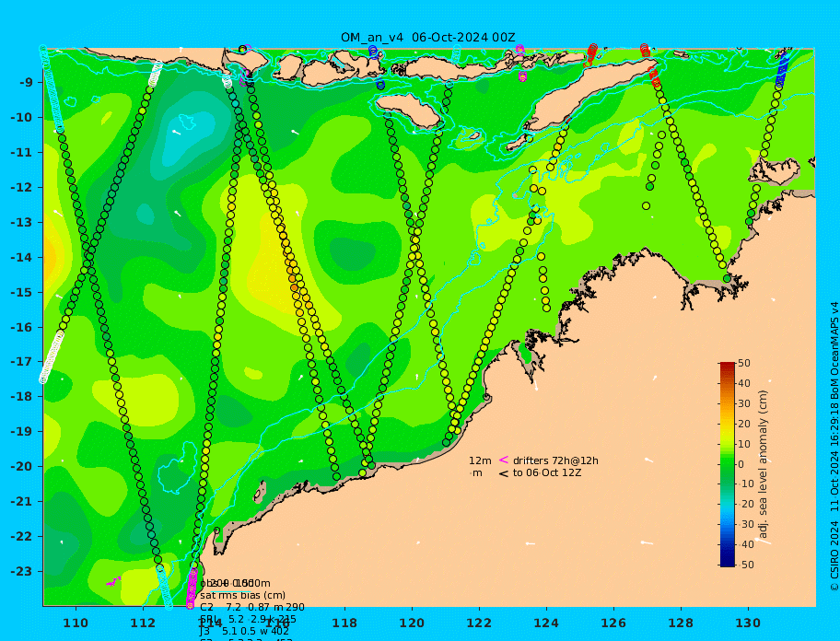Click latitude label '-19' on left axis
This screenshot has height=641, width=840.
(x=22, y=432)
